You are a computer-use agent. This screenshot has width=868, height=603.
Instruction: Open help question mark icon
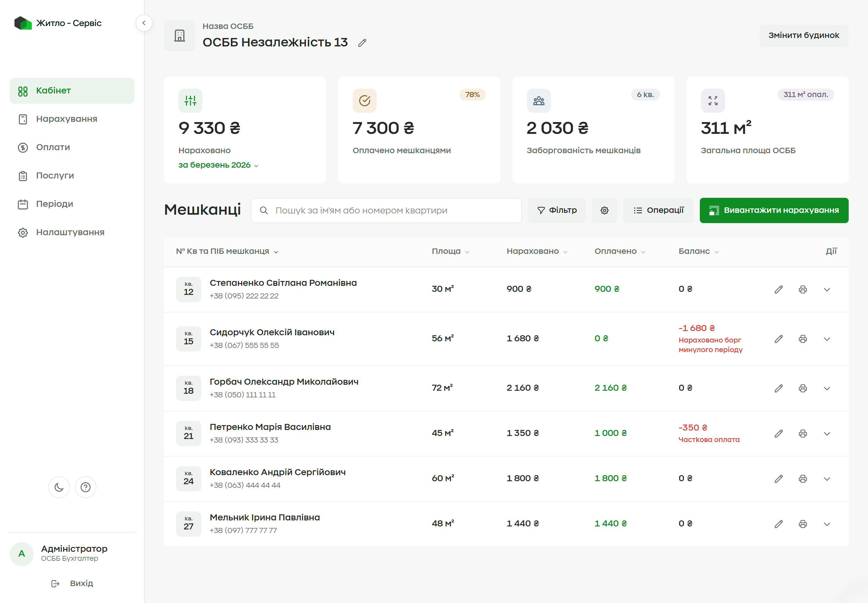click(86, 488)
